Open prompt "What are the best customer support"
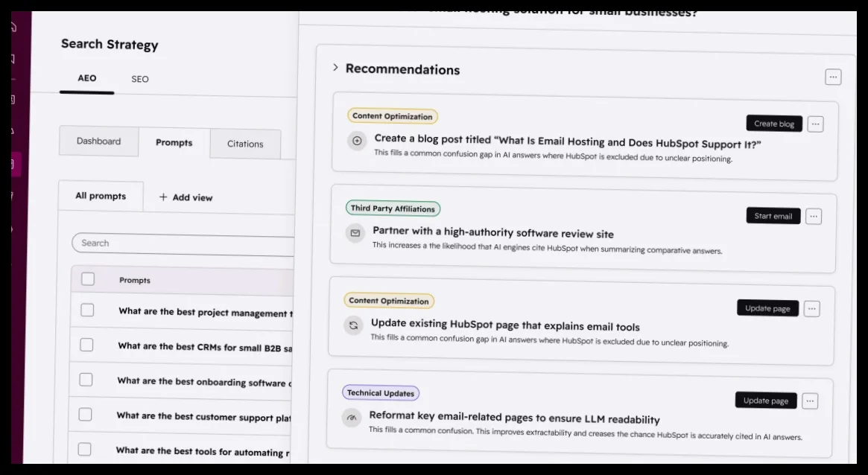 (203, 416)
